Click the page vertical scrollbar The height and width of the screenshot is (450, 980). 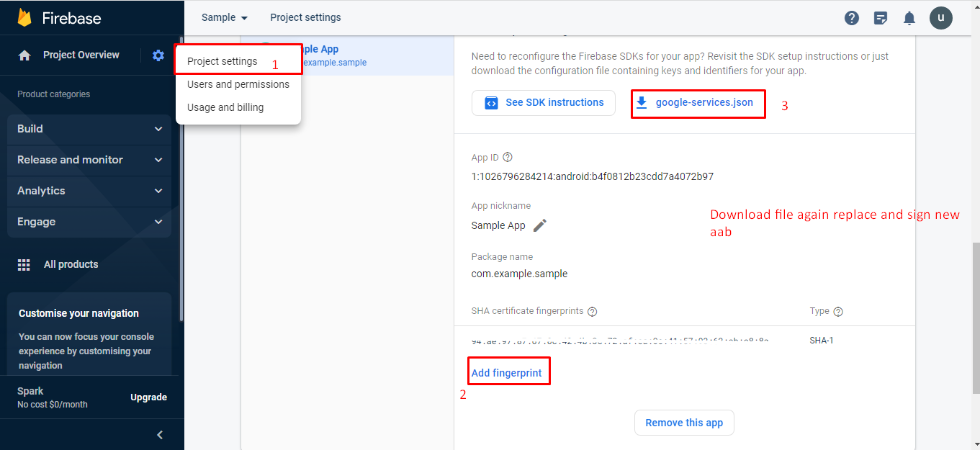[x=976, y=319]
